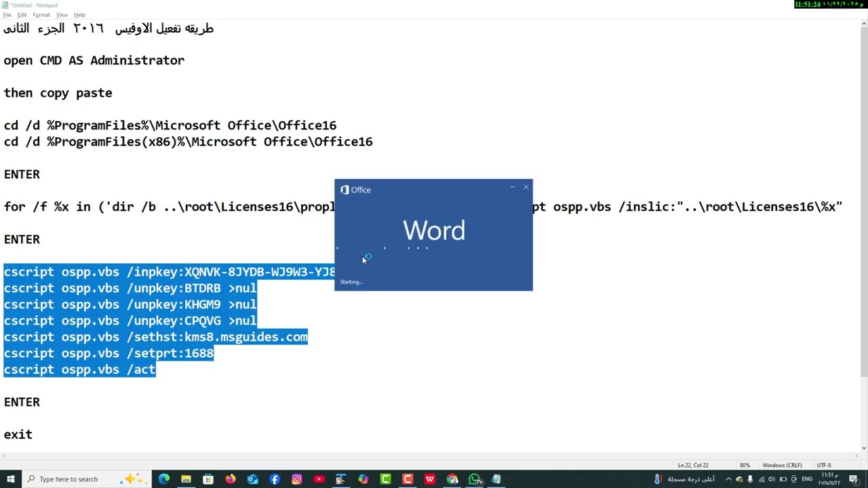The height and width of the screenshot is (488, 868).
Task: Click the '/unpkey:BTDRB >nul' line
Action: point(130,288)
